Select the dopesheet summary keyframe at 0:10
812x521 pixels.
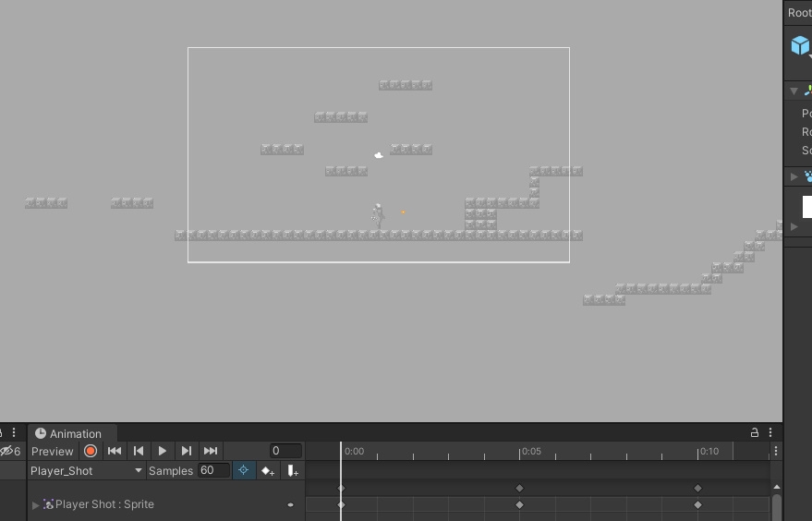(697, 489)
